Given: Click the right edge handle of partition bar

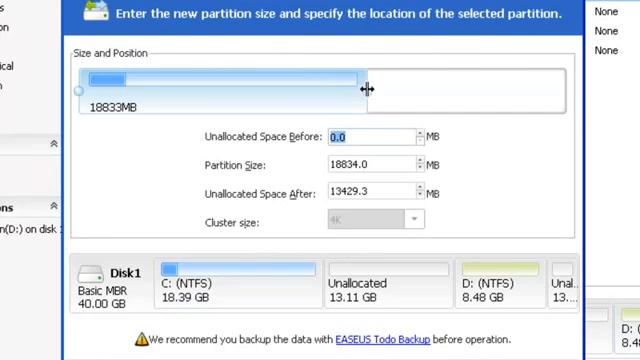Looking at the screenshot, I should pos(367,89).
